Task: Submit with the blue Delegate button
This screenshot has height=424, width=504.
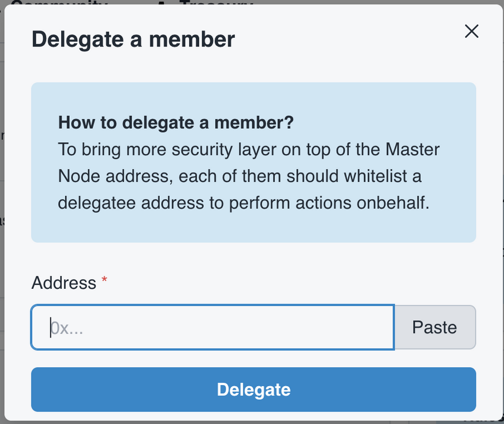Action: click(253, 390)
